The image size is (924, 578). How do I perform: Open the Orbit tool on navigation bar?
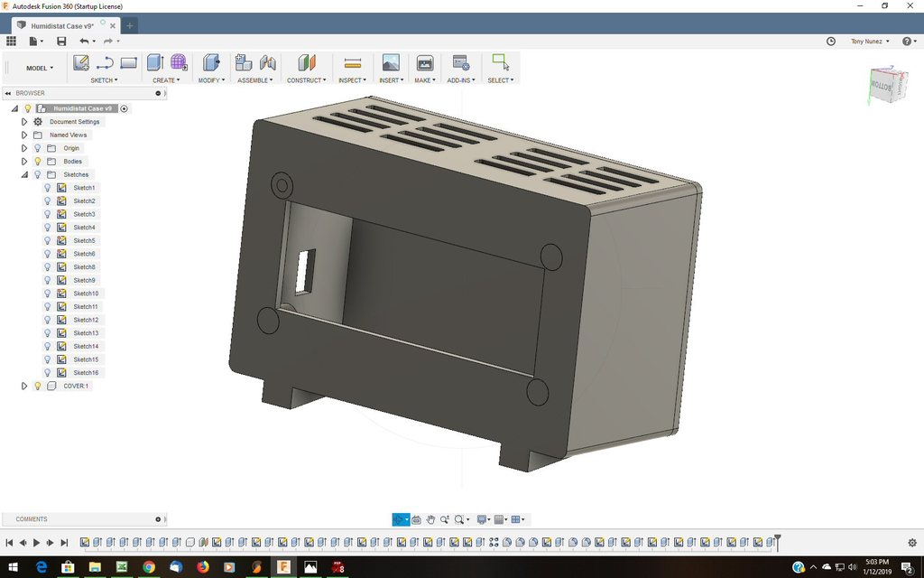pyautogui.click(x=400, y=519)
